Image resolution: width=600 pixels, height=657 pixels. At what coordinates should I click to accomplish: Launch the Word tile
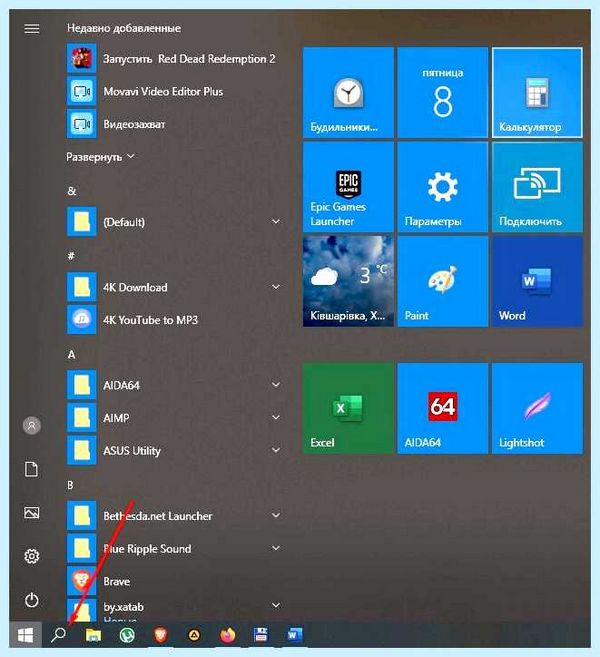coord(537,281)
